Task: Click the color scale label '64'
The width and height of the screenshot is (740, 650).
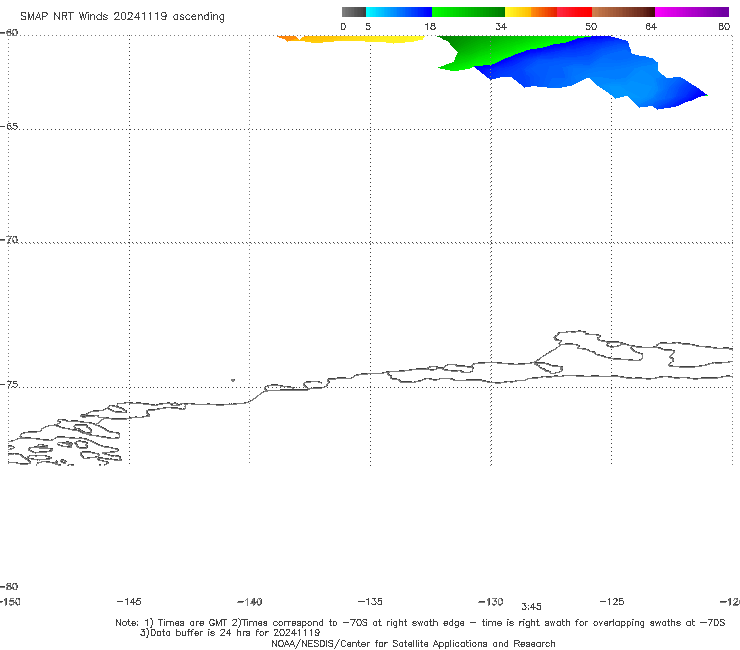Action: (x=651, y=26)
